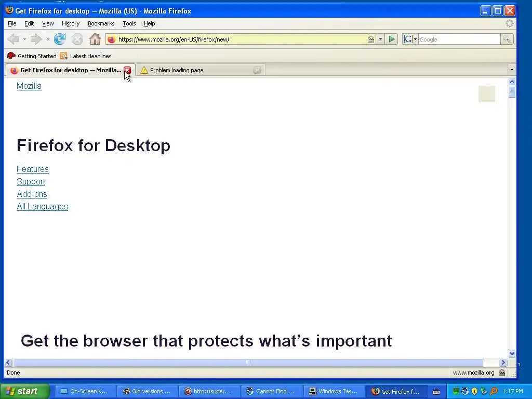
Task: Click the vertical scrollbar thumb
Action: coord(512,91)
